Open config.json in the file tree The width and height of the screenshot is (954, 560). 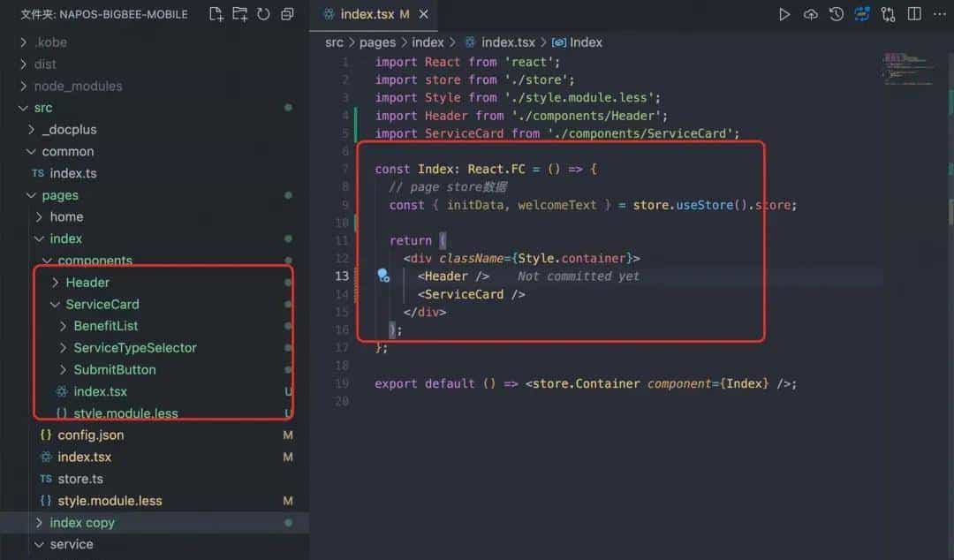click(90, 435)
